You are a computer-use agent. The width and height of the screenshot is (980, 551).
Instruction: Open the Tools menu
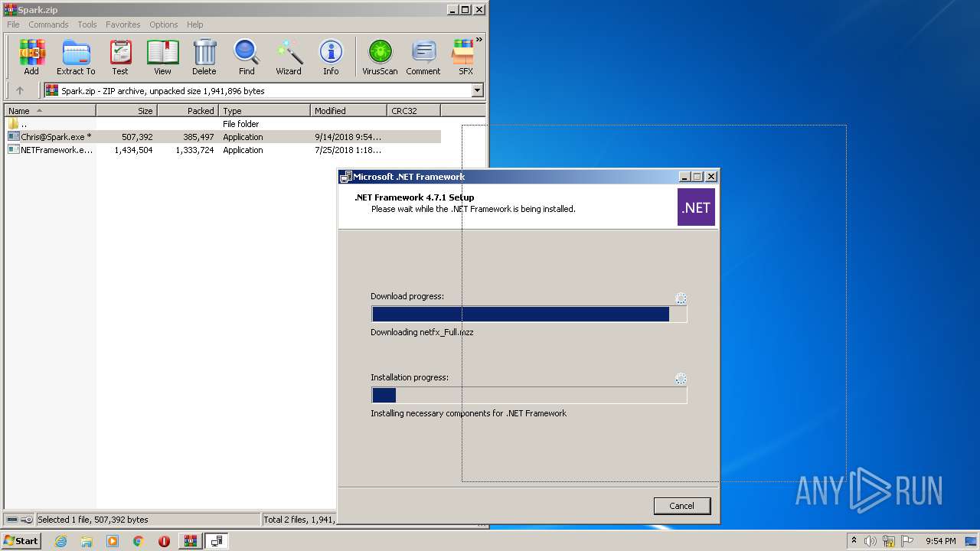pyautogui.click(x=87, y=24)
